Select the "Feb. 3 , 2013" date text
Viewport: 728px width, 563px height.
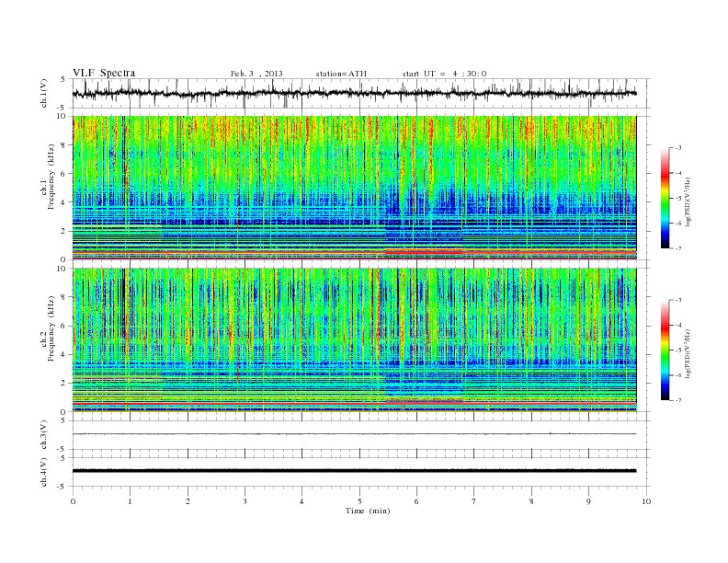click(x=256, y=74)
